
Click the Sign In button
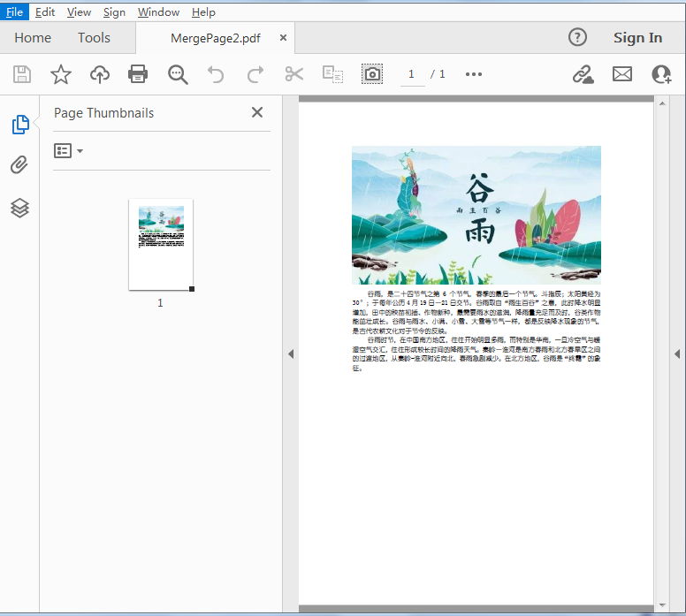[x=637, y=37]
